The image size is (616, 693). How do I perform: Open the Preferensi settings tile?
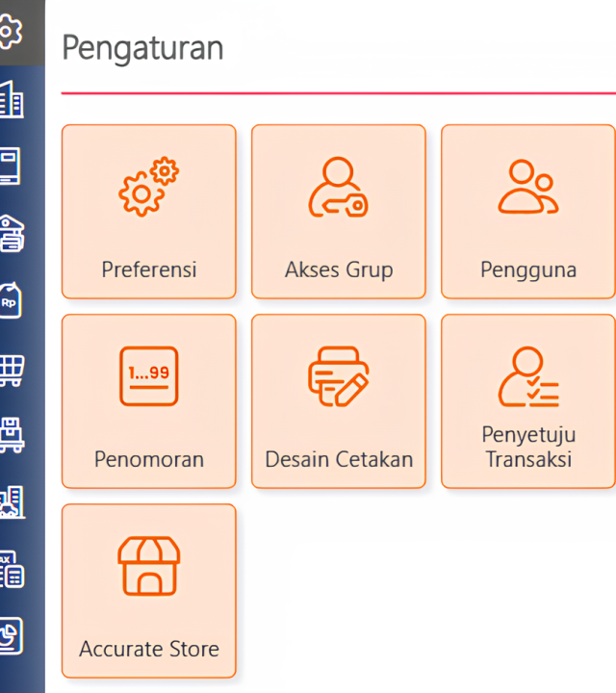click(149, 211)
